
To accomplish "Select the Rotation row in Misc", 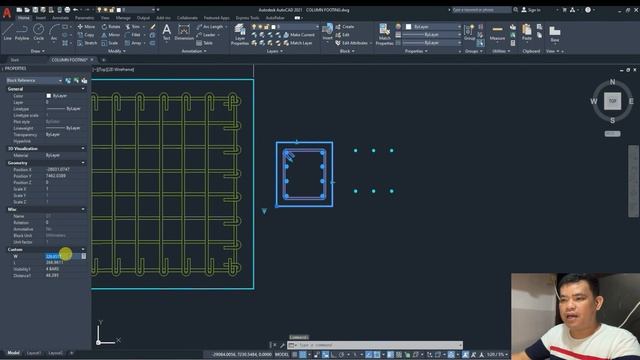I will [x=46, y=222].
